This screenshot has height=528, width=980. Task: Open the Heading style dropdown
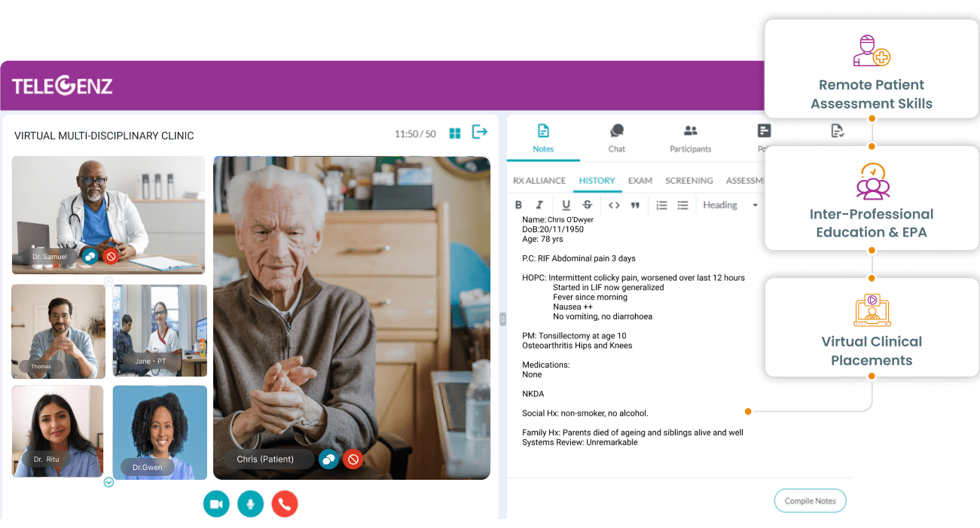[x=728, y=204]
